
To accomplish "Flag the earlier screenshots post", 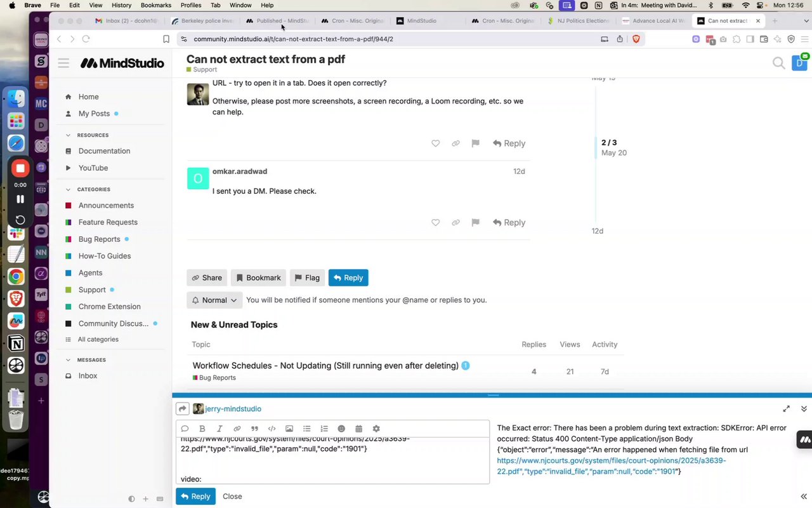I will (x=475, y=144).
